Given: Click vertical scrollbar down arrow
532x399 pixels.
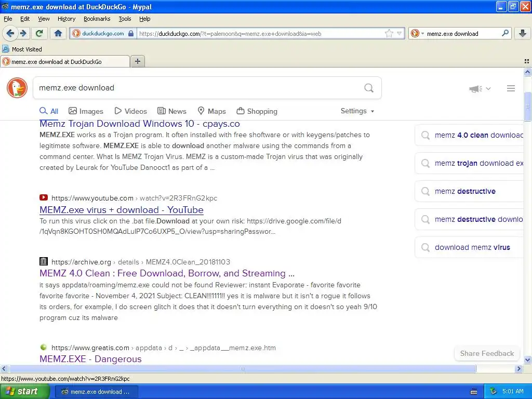Looking at the screenshot, I should coord(527,360).
